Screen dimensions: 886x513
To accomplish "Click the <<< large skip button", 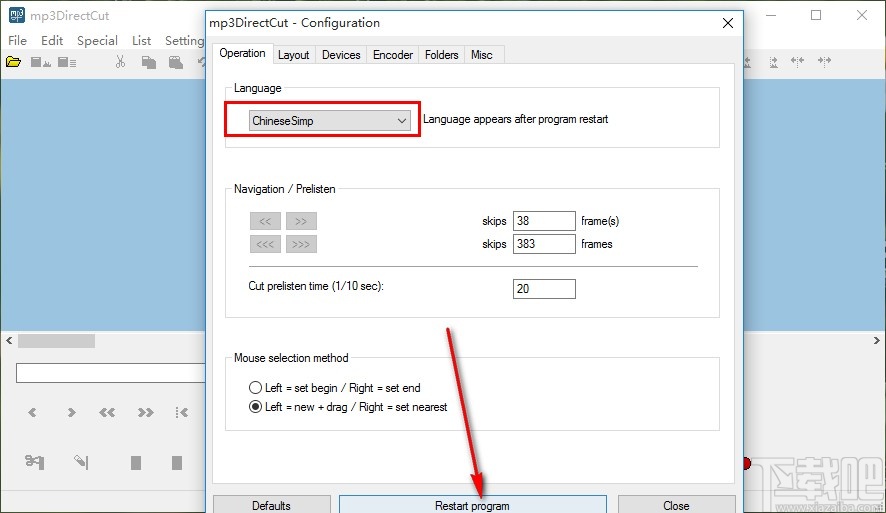I will click(265, 244).
